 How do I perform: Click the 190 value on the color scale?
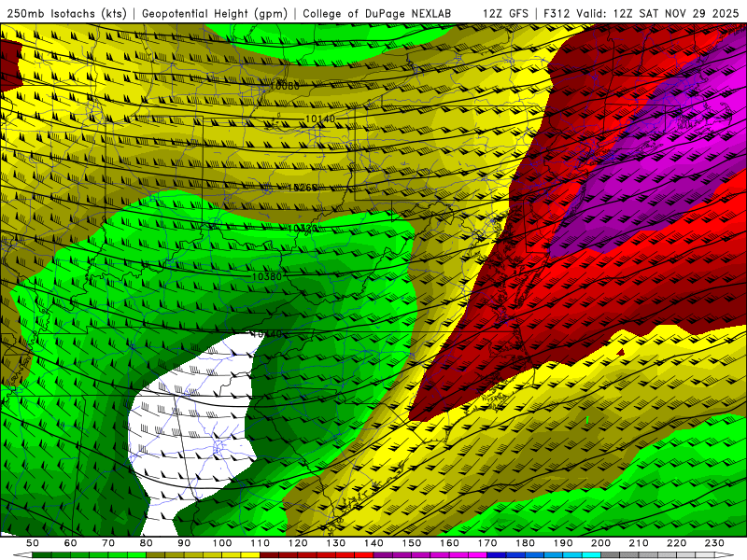coord(563,543)
